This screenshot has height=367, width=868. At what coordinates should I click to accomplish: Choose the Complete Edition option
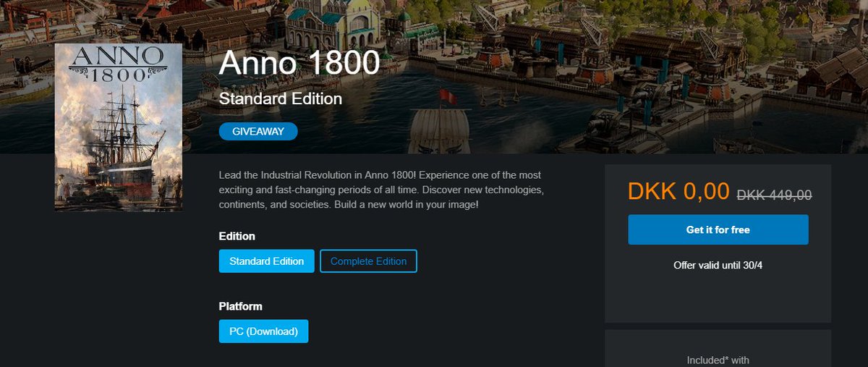(x=368, y=261)
